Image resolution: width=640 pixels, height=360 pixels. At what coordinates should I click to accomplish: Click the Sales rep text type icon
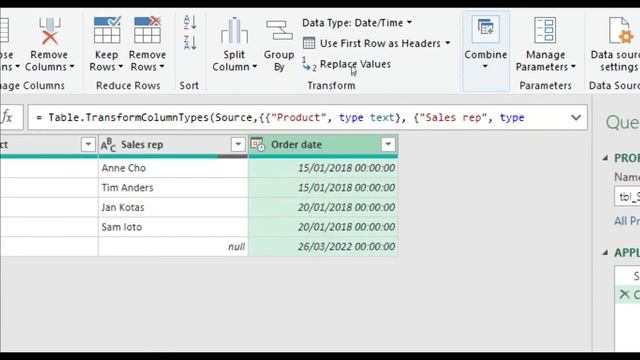click(108, 144)
